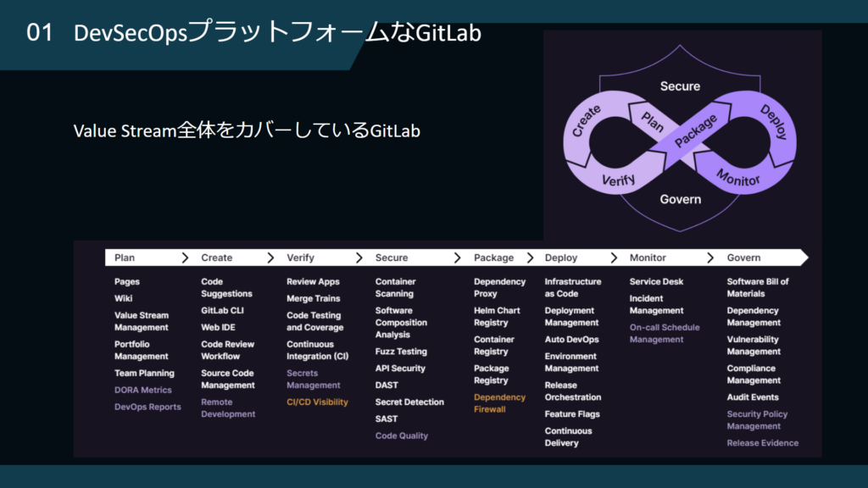Select "Merge Trains"
Screen dimensions: 868x488
tap(314, 298)
